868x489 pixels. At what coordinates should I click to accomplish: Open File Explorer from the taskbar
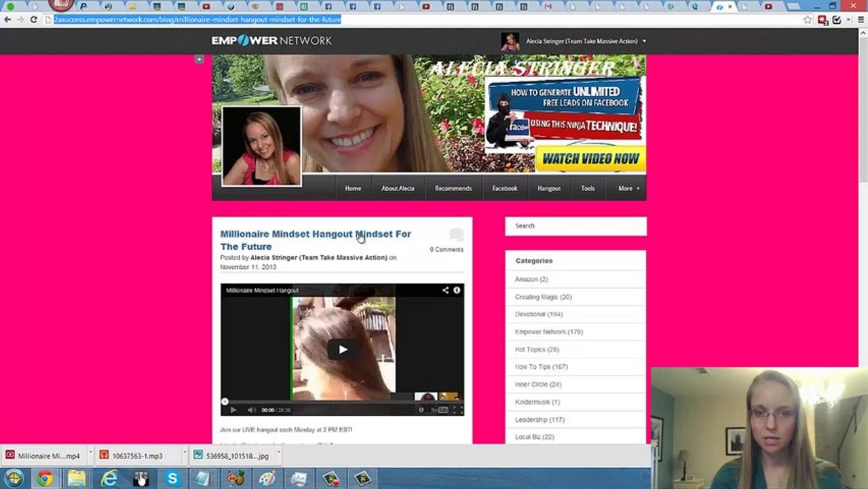77,479
